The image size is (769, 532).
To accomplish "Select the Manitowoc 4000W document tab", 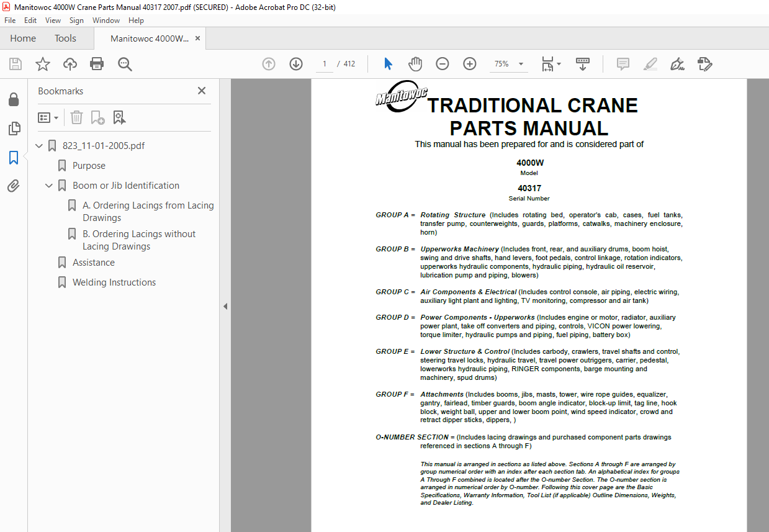I will [149, 38].
